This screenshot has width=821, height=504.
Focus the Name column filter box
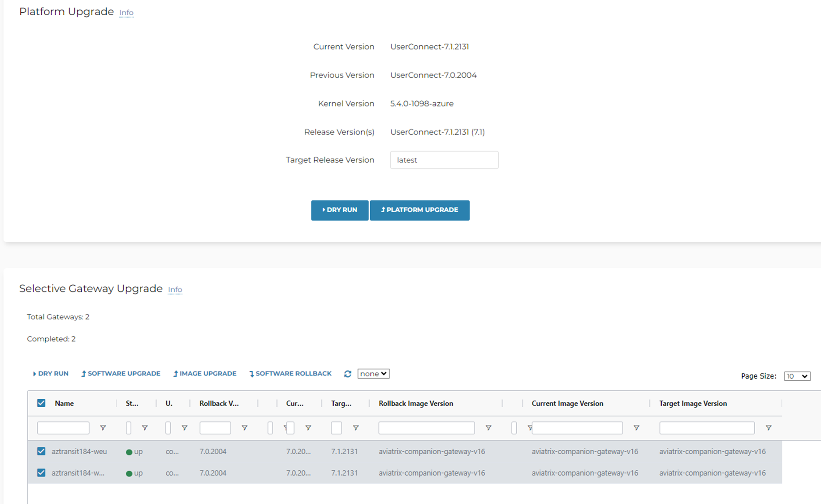point(63,428)
